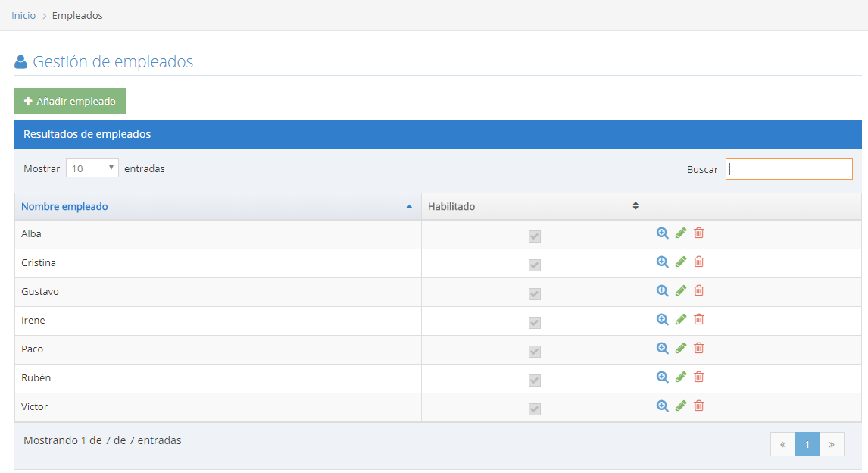868x473 pixels.
Task: Toggle the Habilitado checkbox for Victor
Action: [x=535, y=409]
